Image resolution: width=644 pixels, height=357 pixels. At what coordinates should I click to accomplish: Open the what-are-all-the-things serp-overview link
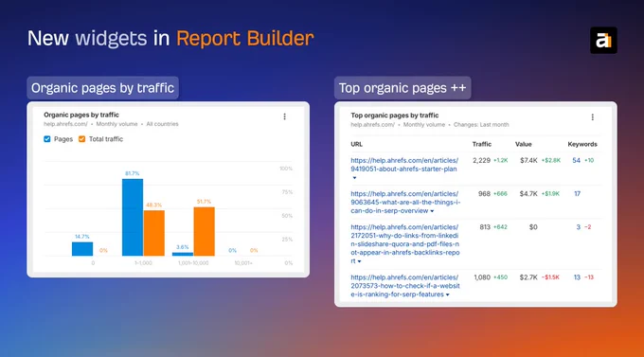click(405, 202)
